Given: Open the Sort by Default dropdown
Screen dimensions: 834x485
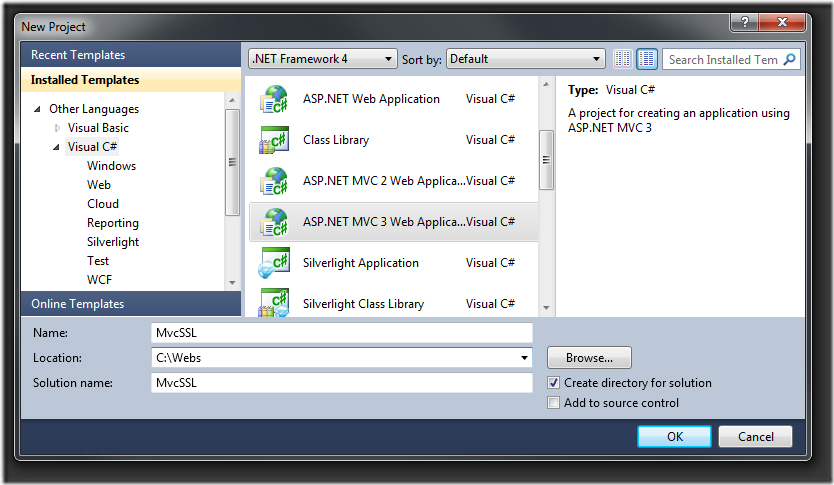Looking at the screenshot, I should [526, 58].
